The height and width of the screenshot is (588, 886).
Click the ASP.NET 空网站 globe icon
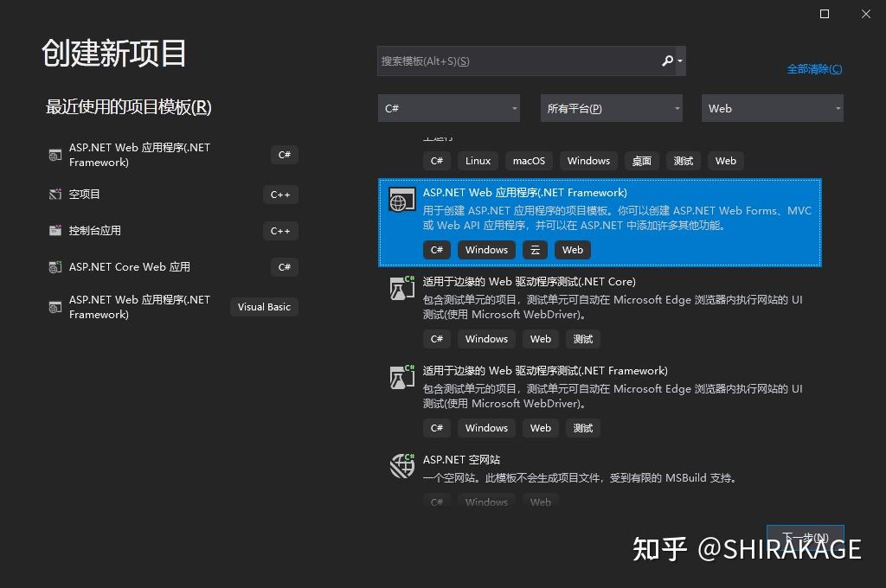tap(401, 466)
